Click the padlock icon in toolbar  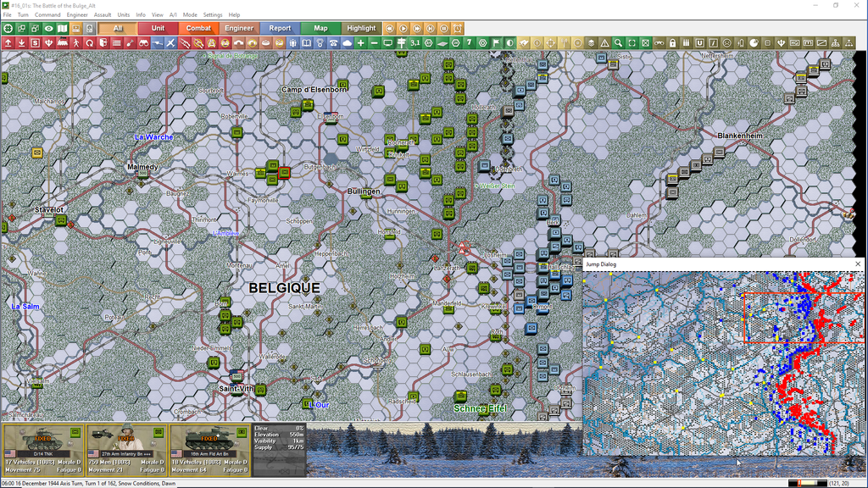[x=672, y=42]
